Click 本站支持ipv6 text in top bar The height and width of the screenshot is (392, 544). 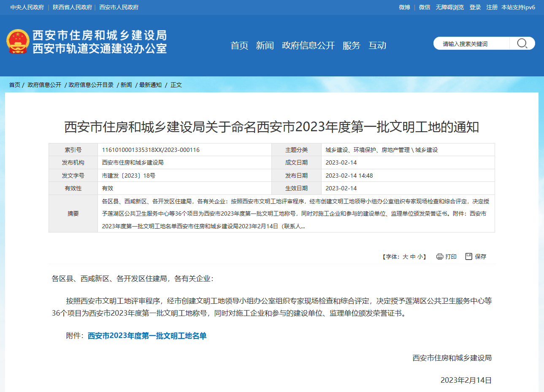click(518, 7)
